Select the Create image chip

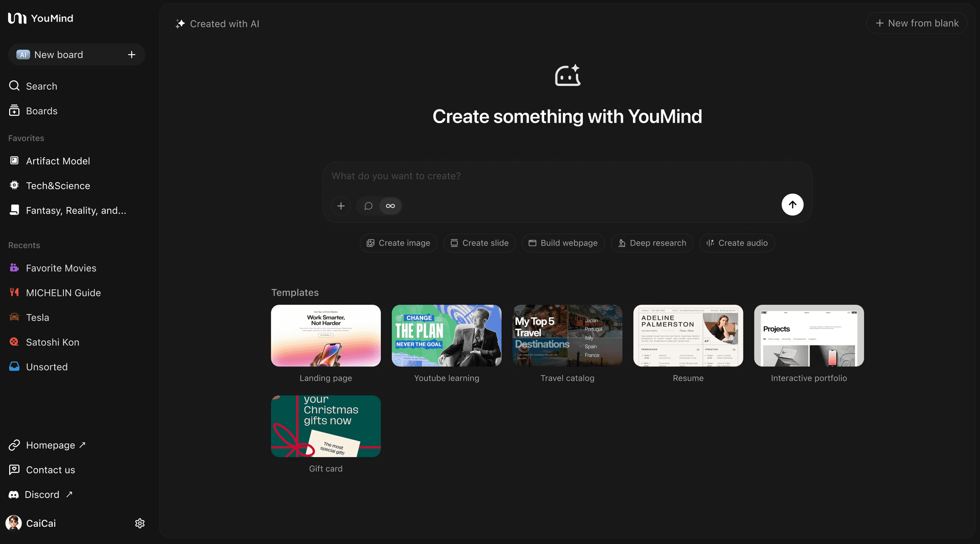(x=398, y=243)
